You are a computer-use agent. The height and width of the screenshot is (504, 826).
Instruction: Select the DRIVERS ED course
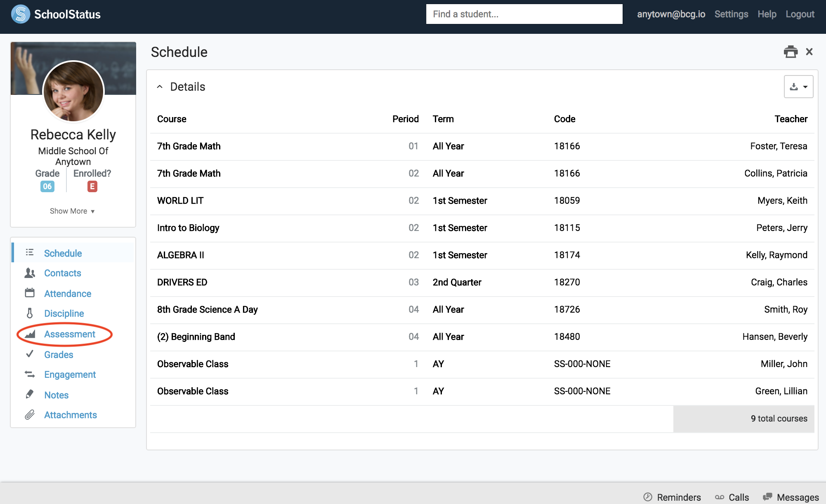(182, 282)
